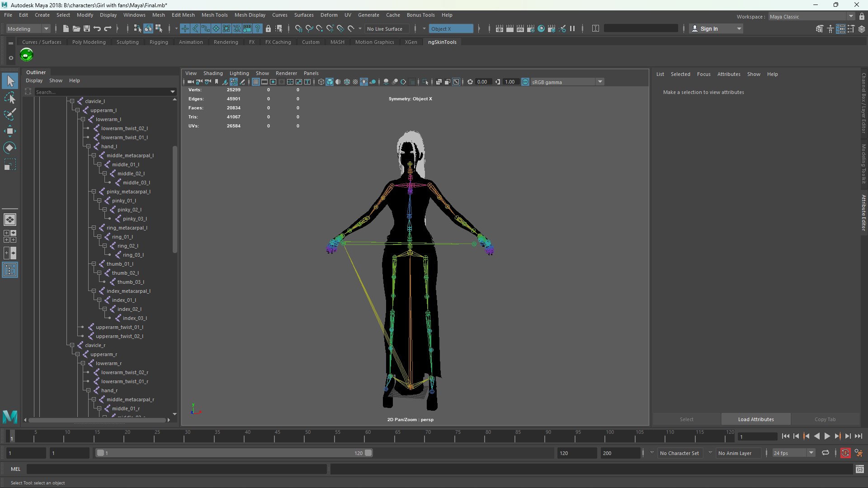868x488 pixels.
Task: Open the Workspace Maya Classic dropdown
Action: coord(811,16)
